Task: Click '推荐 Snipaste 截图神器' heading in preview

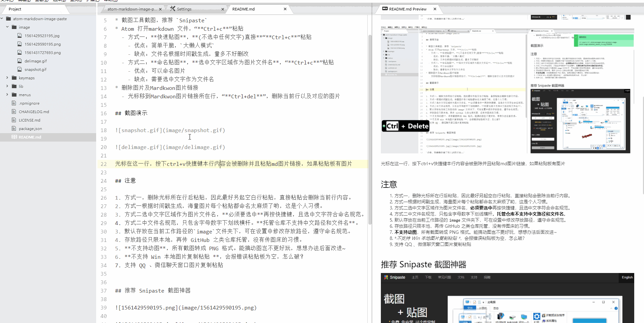Action: pos(423,265)
